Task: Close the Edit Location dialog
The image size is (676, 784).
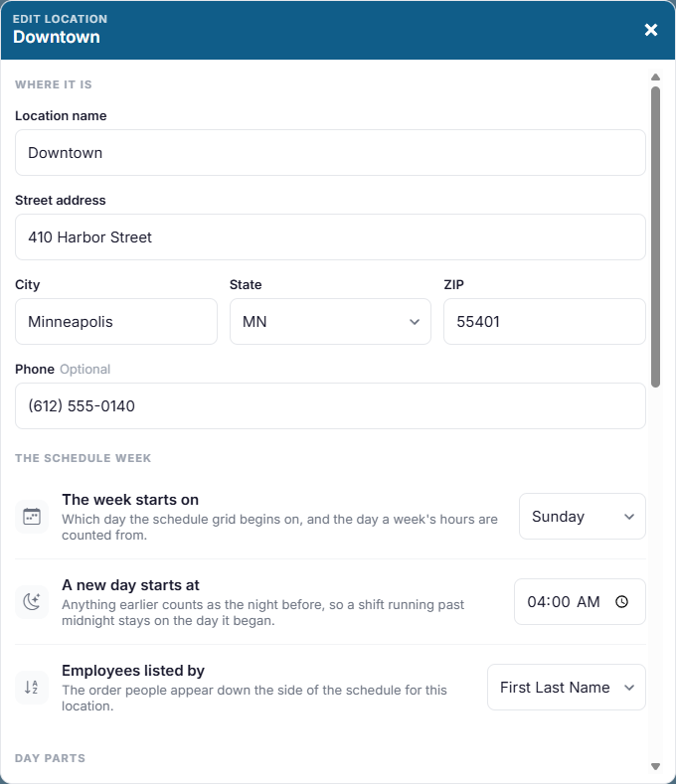Action: point(650,30)
